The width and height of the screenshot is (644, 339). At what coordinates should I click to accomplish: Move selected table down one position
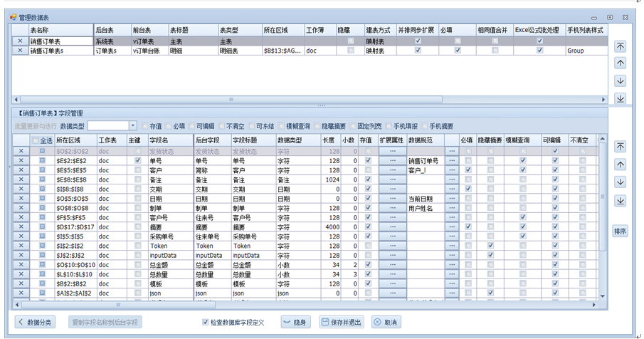coord(621,80)
